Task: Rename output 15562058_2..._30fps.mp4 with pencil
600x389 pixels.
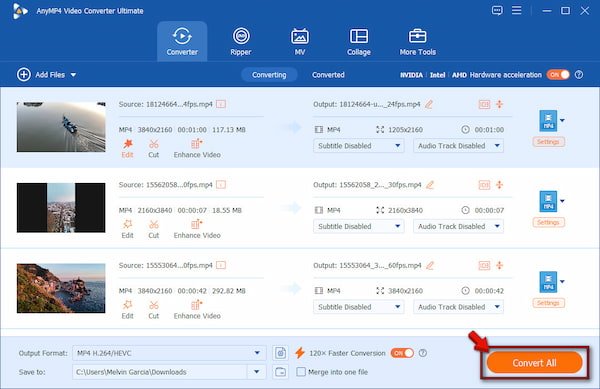Action: pyautogui.click(x=430, y=185)
